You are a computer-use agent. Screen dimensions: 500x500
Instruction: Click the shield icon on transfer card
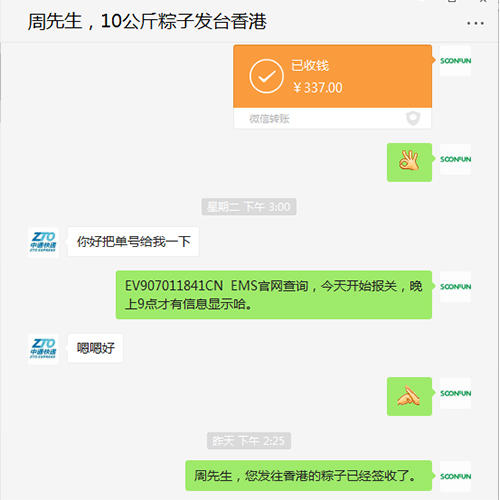point(413,118)
